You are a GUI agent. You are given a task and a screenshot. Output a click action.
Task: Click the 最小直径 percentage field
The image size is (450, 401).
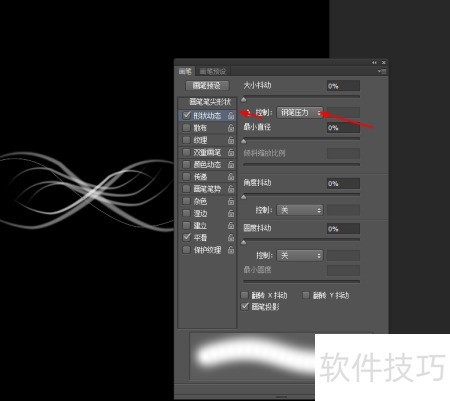pos(343,128)
